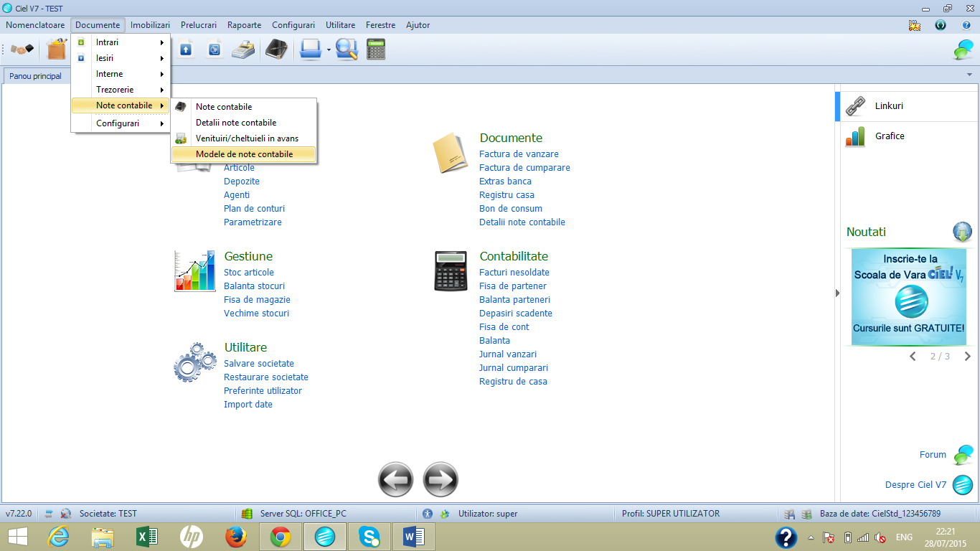980x551 pixels.
Task: Choose Note contabile in the submenu
Action: pos(243,106)
